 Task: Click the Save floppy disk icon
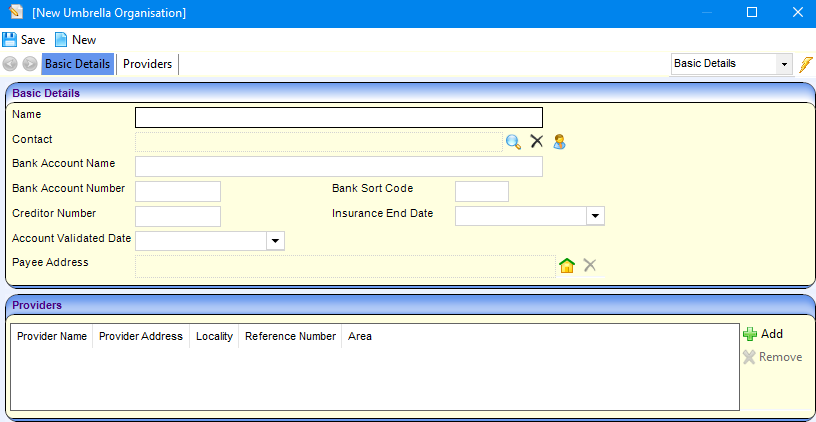click(10, 40)
